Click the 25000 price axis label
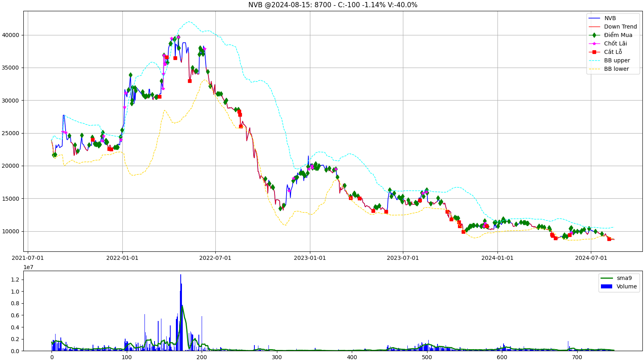The image size is (644, 362). 10,133
